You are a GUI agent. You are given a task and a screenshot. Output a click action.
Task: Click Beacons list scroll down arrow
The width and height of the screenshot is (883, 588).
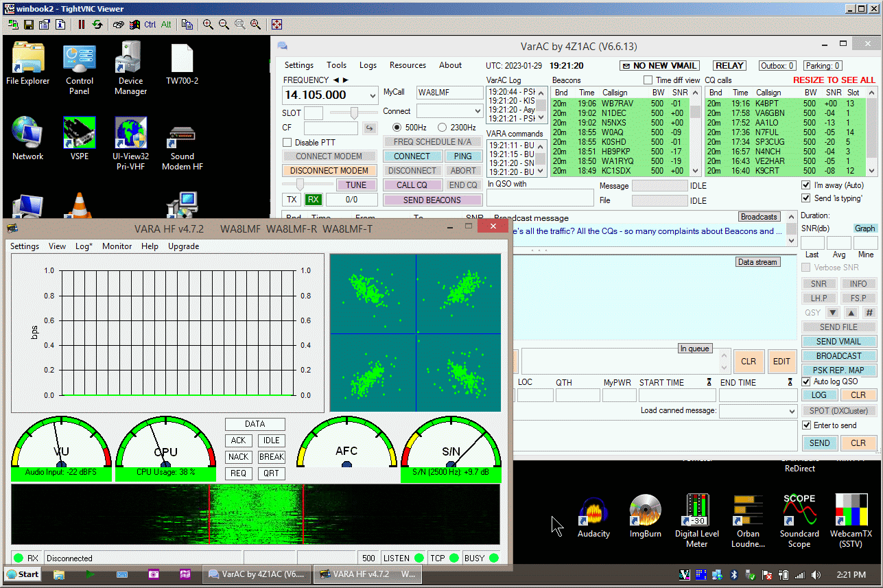[x=695, y=171]
